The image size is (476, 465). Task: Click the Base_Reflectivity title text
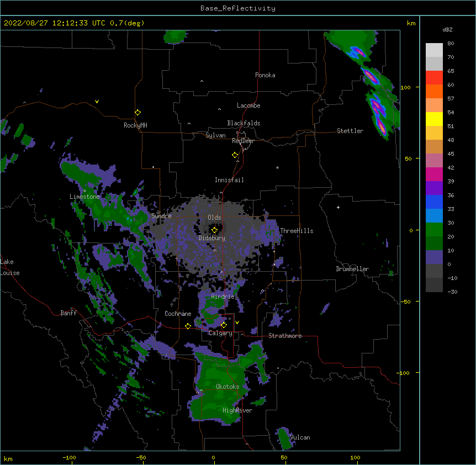click(x=238, y=8)
